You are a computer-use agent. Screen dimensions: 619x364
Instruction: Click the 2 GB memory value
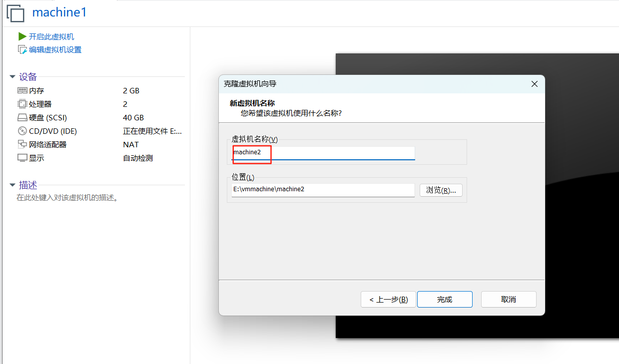coord(131,90)
